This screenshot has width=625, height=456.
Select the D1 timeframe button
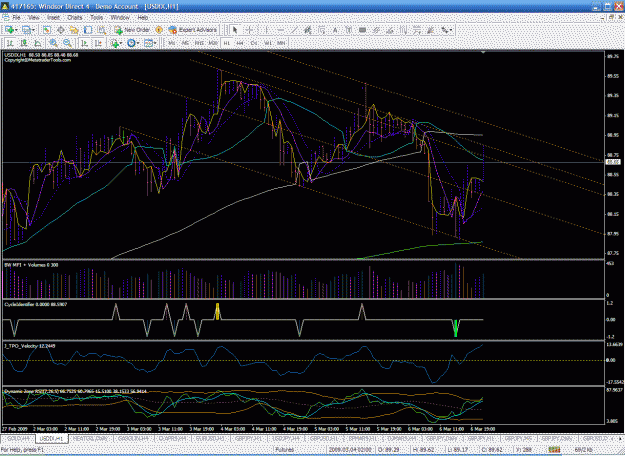coord(254,43)
